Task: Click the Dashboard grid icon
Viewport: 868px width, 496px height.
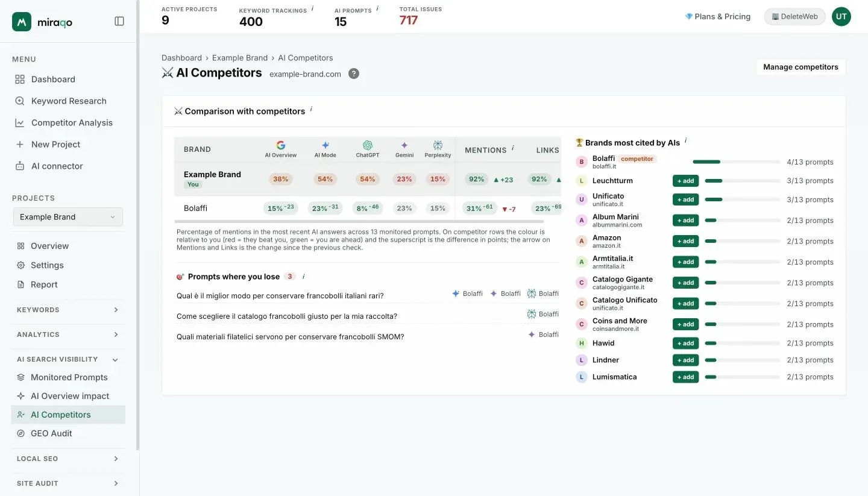Action: click(20, 79)
